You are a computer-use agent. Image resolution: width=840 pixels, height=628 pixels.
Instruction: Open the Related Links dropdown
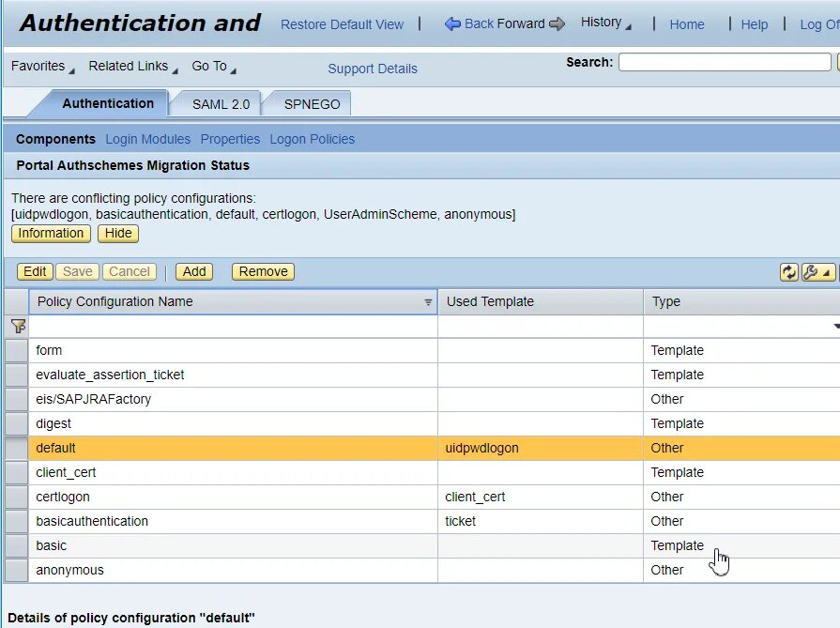pos(127,66)
